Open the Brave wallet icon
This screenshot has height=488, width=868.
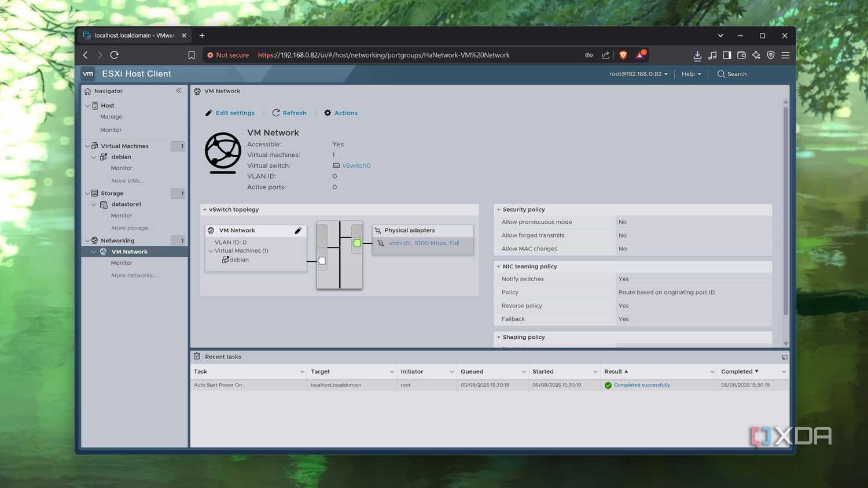[741, 55]
